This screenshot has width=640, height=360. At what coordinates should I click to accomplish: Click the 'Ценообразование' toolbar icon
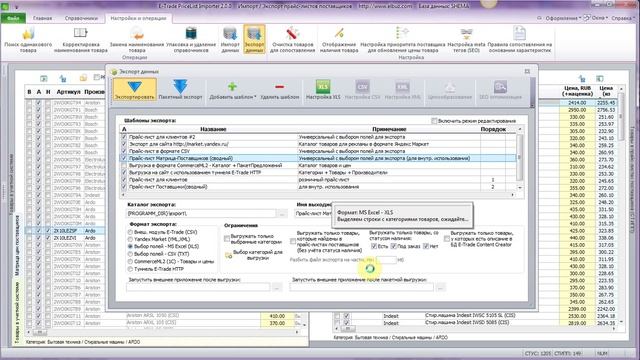(x=450, y=89)
